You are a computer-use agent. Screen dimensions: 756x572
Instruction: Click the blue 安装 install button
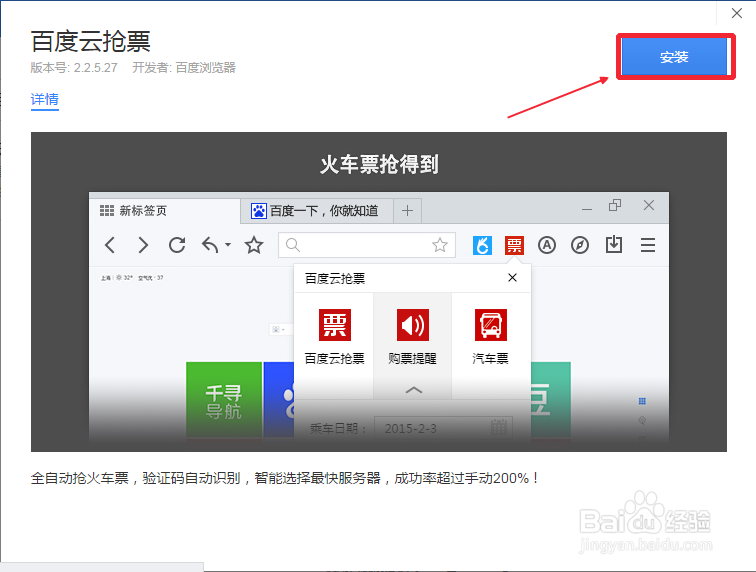pyautogui.click(x=675, y=57)
